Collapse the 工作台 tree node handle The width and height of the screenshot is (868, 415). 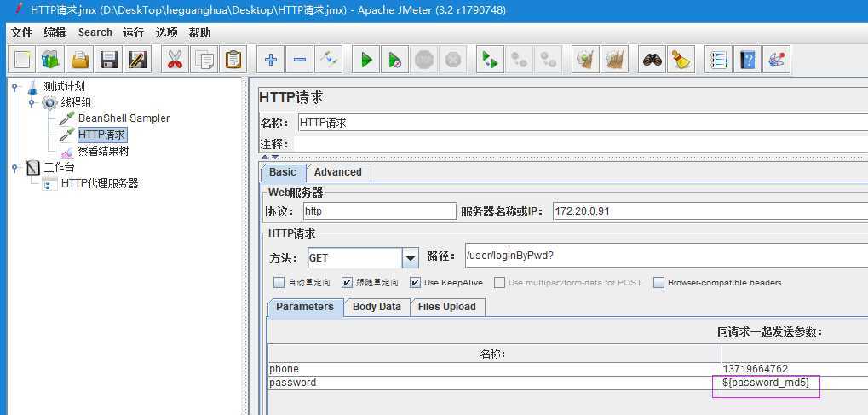pyautogui.click(x=14, y=167)
